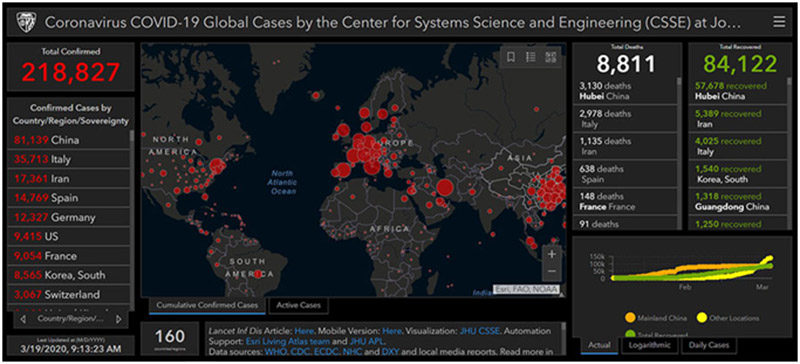The width and height of the screenshot is (800, 364).
Task: Select Italy in the confirmed cases list
Action: pos(69,159)
